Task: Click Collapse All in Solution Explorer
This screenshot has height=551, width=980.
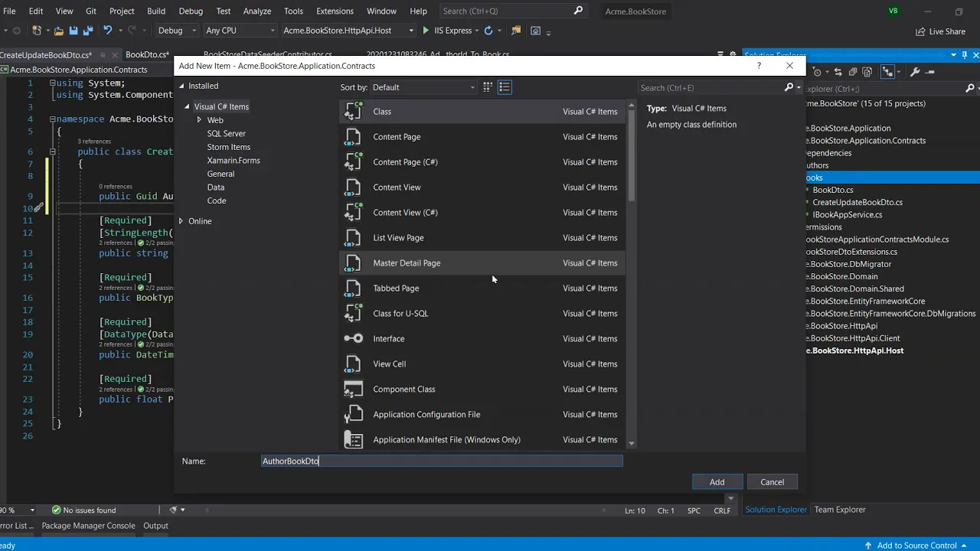Action: 853,72
